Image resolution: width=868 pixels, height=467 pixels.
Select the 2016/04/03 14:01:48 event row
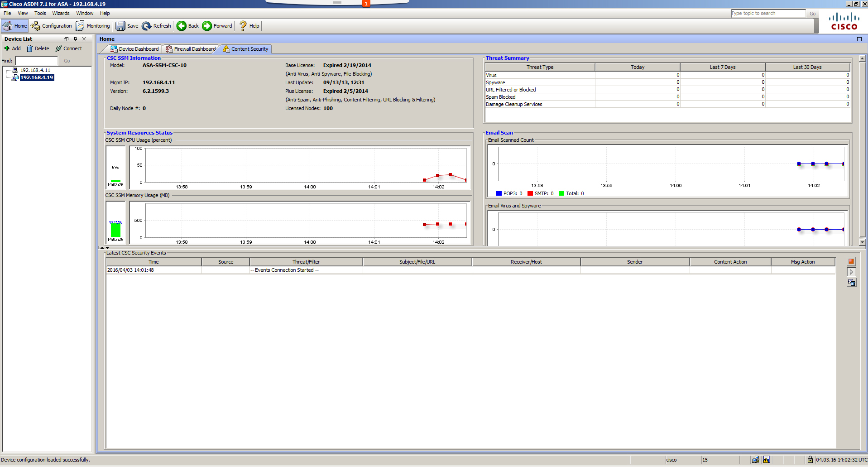(471, 270)
